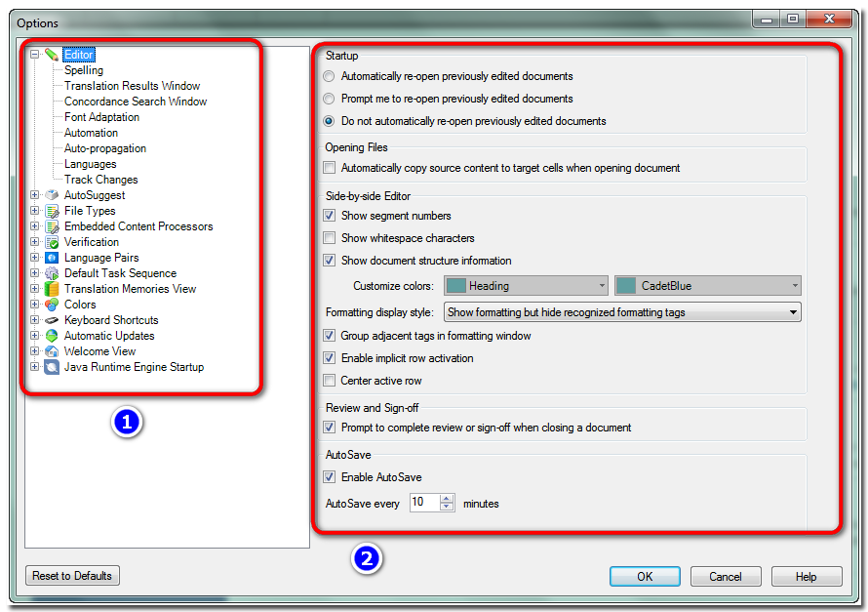Open the Heading customize colors dropdown
This screenshot has width=868, height=612.
[x=526, y=286]
